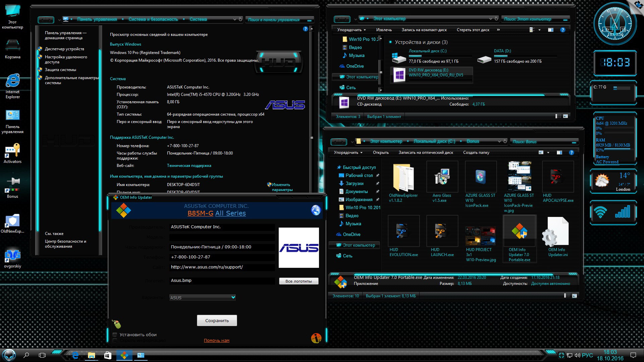This screenshot has height=362, width=644.
Task: Open view options dropdown arrow in Bonus window
Action: pyautogui.click(x=548, y=153)
